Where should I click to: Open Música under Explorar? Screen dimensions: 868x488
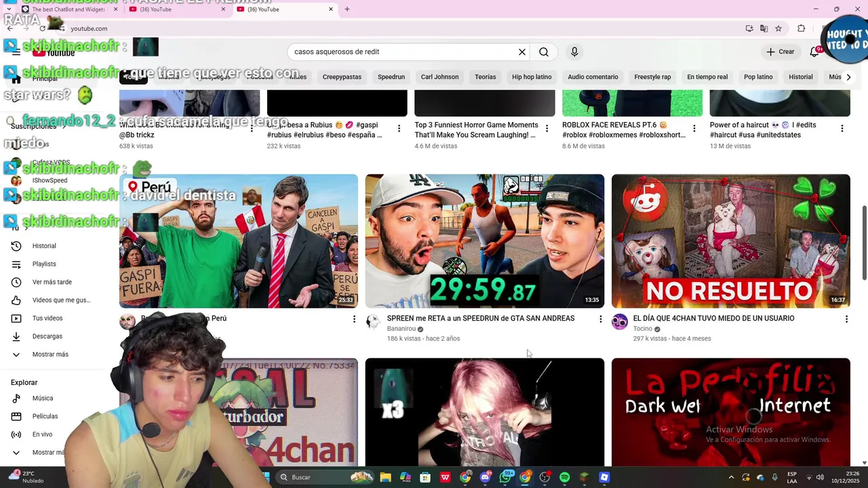(43, 399)
